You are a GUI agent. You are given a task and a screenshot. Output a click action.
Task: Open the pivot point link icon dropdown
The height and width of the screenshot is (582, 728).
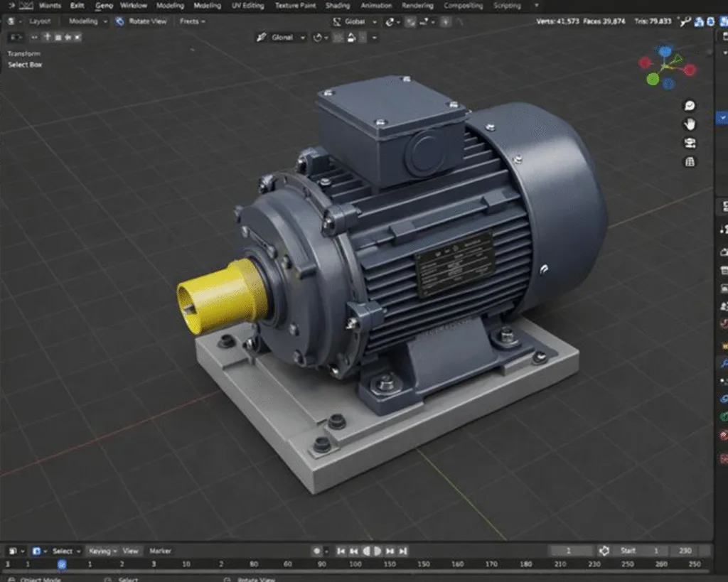tap(392, 21)
